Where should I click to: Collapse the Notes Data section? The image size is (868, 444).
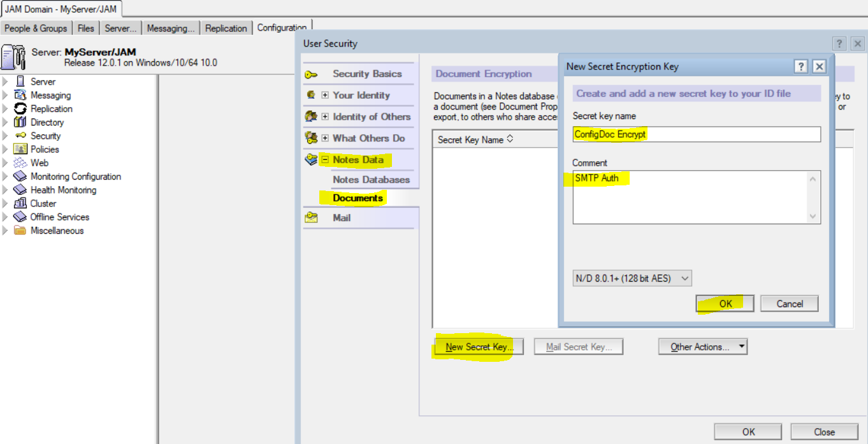325,160
